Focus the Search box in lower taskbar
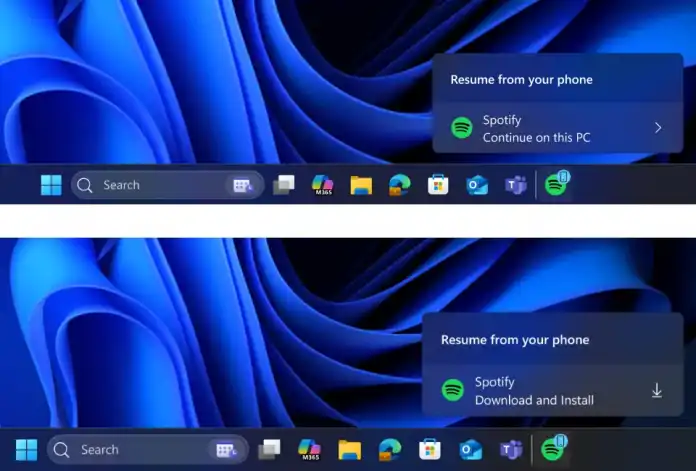 click(x=147, y=449)
